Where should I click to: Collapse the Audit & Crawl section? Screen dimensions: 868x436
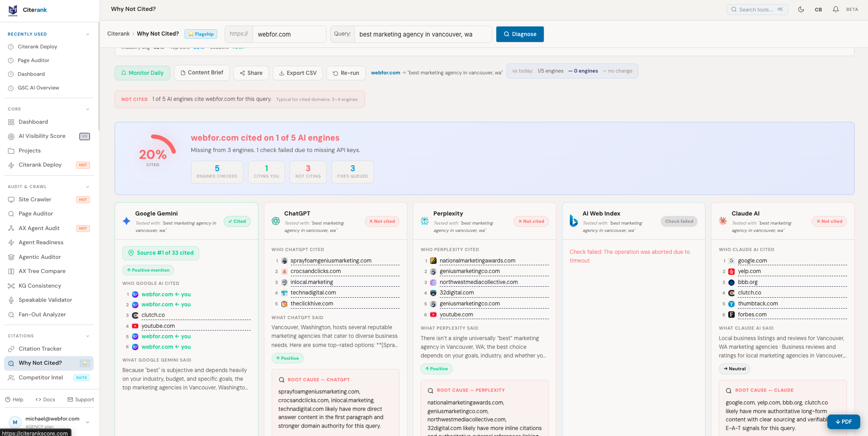coord(88,187)
